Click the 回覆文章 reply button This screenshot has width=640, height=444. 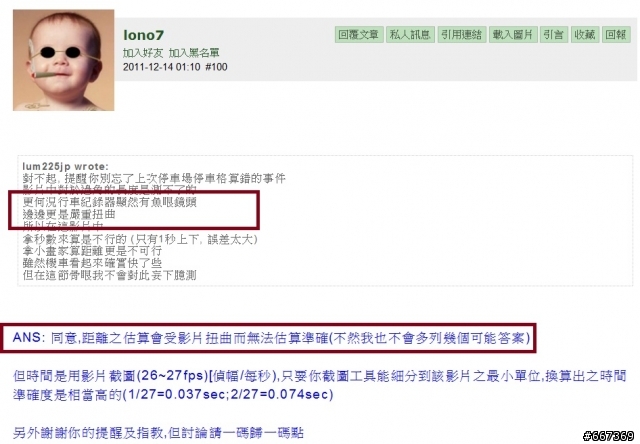click(x=359, y=35)
